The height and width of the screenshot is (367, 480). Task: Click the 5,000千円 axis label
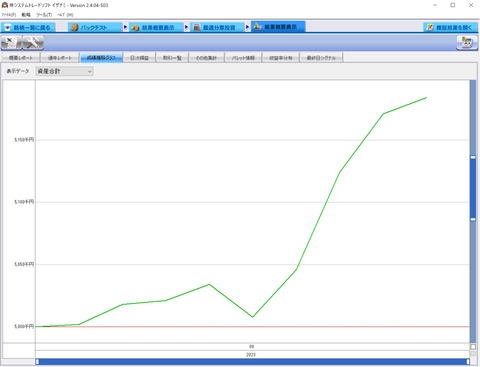pos(24,326)
